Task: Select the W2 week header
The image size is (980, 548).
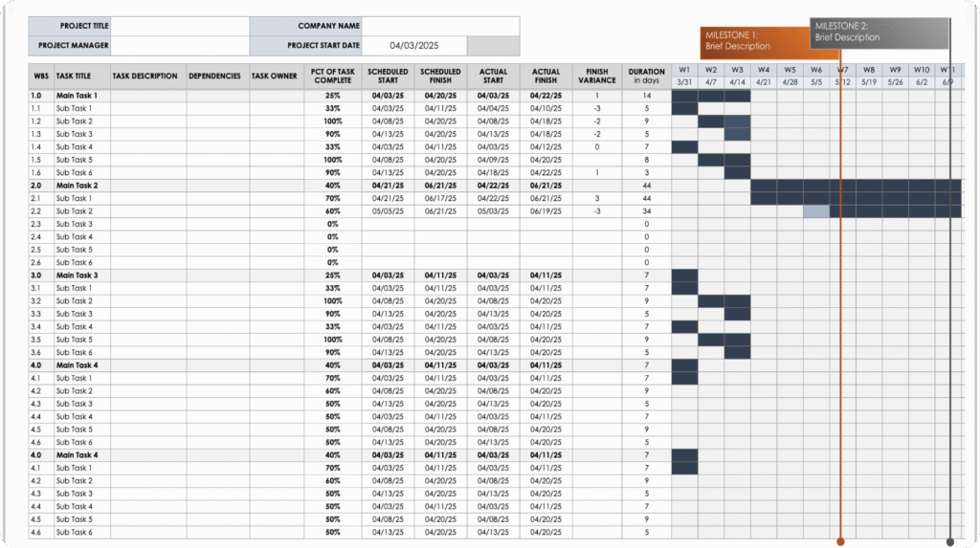Action: click(711, 70)
